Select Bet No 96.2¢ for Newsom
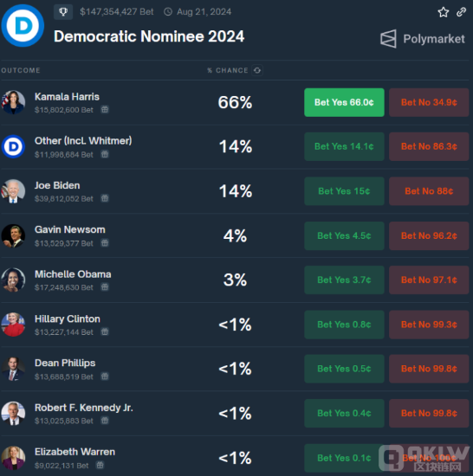Image resolution: width=473 pixels, height=476 pixels. (429, 236)
